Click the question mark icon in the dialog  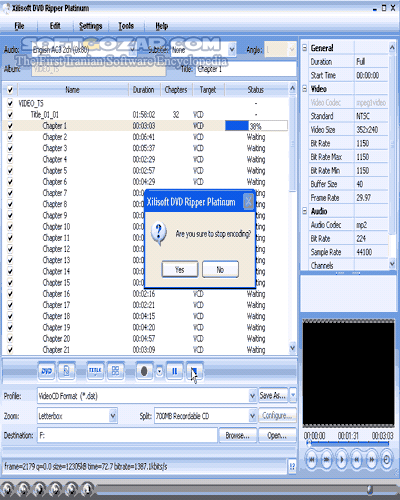(159, 233)
